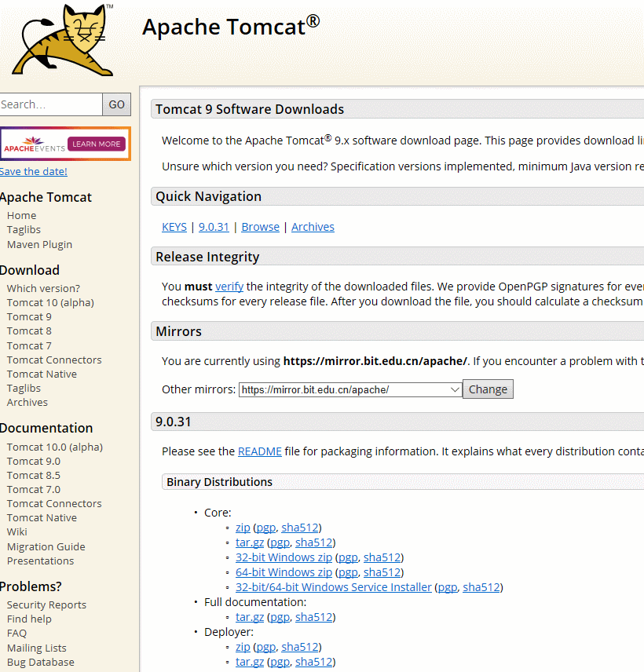Open pgp signature for Deployer zip
The image size is (644, 672).
pyautogui.click(x=265, y=647)
